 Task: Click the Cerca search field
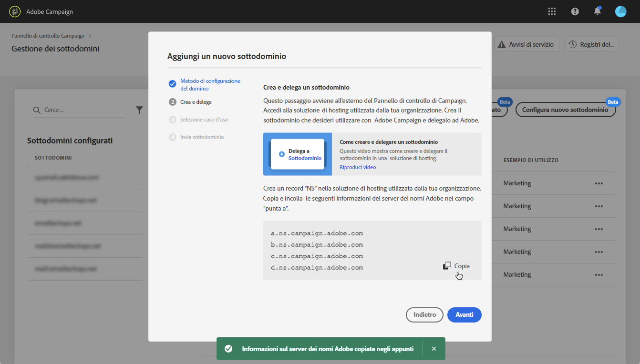point(79,110)
